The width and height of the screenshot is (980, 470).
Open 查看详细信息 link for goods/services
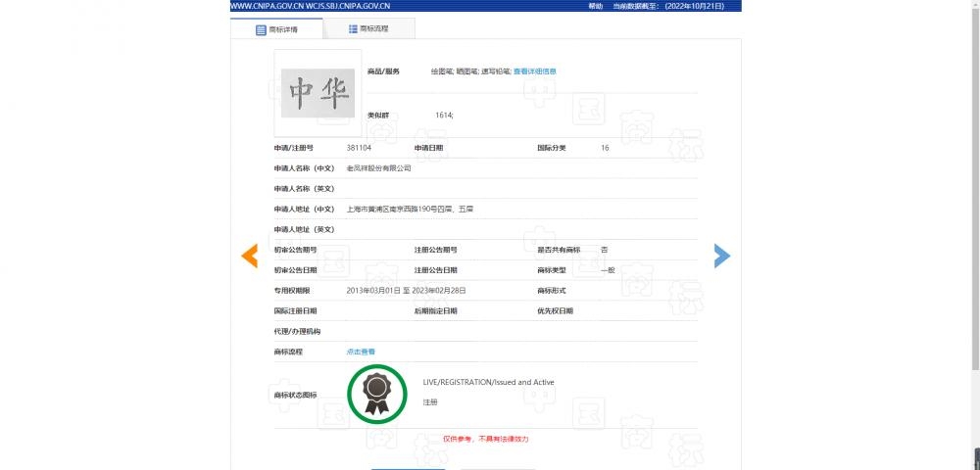535,71
